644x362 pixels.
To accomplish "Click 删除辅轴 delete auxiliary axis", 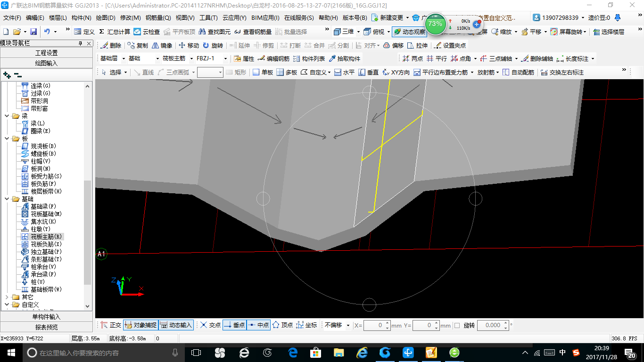I will [537, 59].
